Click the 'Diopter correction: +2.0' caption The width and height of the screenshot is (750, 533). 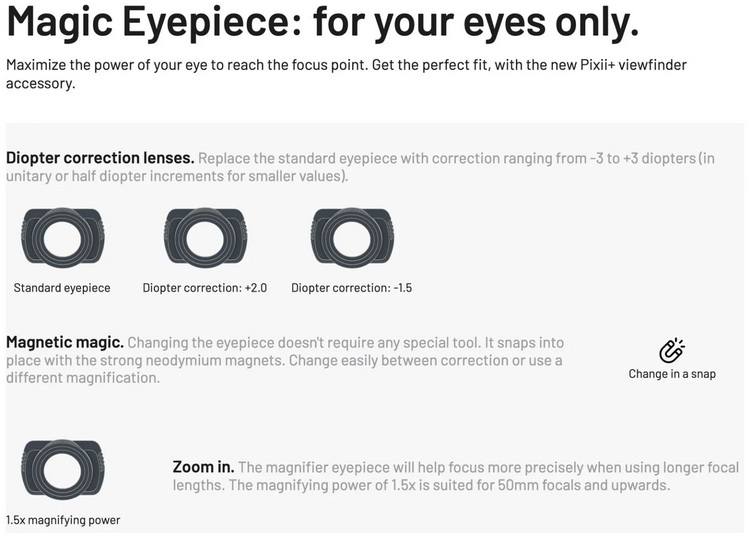205,288
